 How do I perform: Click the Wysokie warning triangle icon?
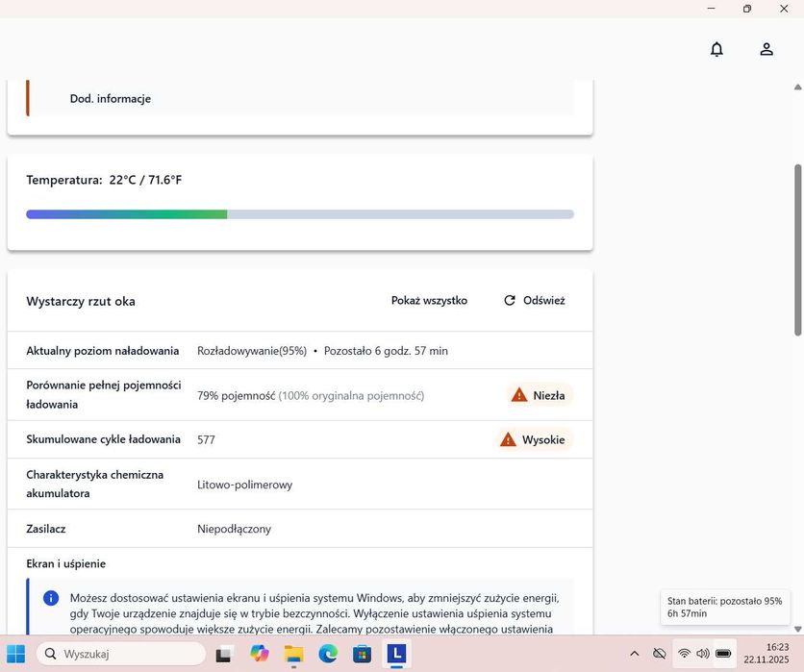tap(508, 439)
